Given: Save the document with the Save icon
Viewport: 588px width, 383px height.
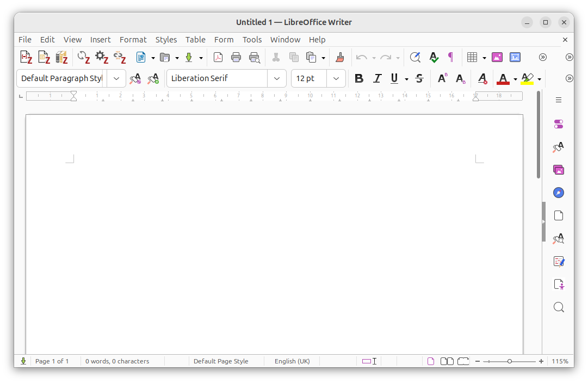Looking at the screenshot, I should (x=189, y=57).
